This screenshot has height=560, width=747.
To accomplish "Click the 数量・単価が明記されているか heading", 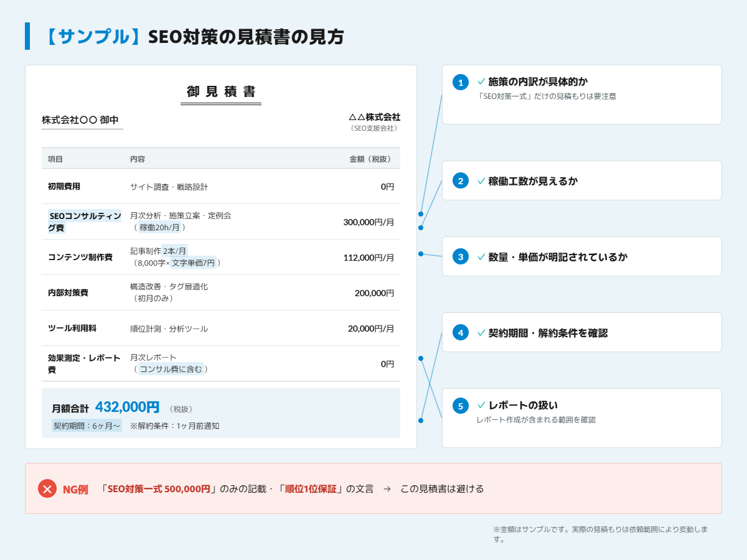I will pos(558,256).
